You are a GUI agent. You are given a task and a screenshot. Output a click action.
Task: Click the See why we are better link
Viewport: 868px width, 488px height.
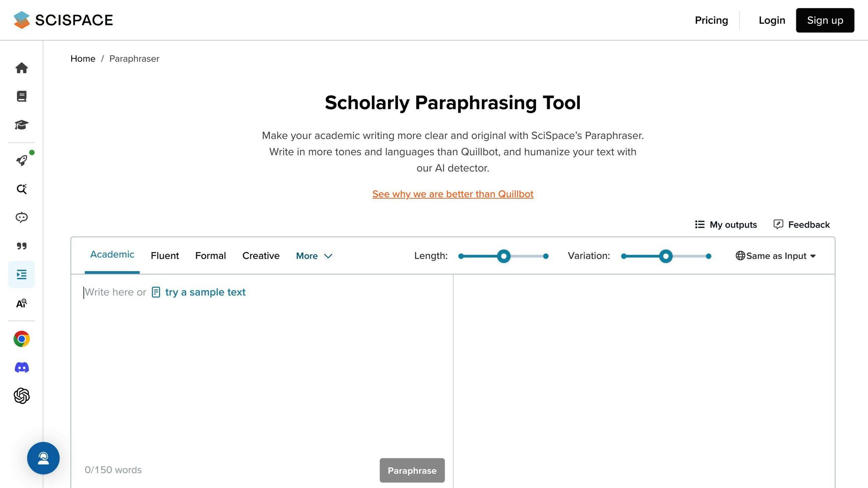(x=452, y=194)
